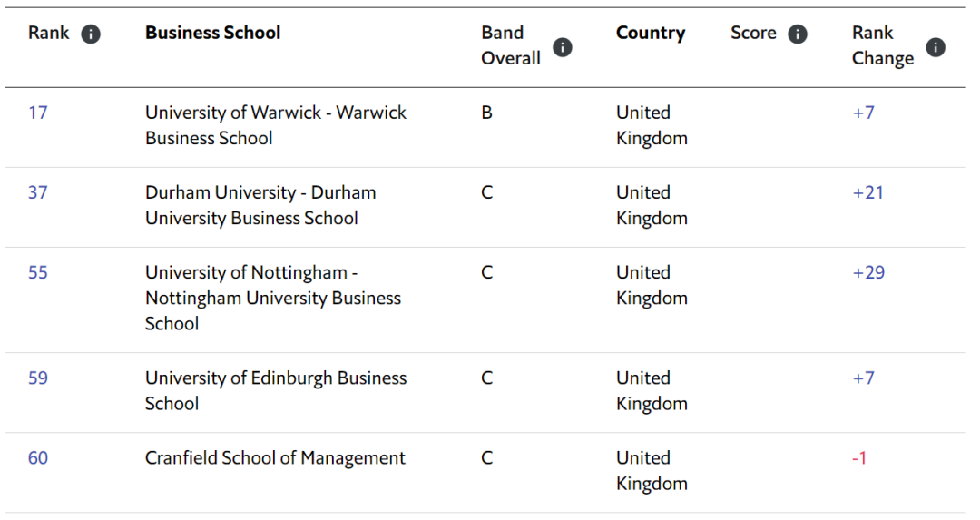
Task: Select rank 59 for Edinburgh
Action: tap(38, 378)
